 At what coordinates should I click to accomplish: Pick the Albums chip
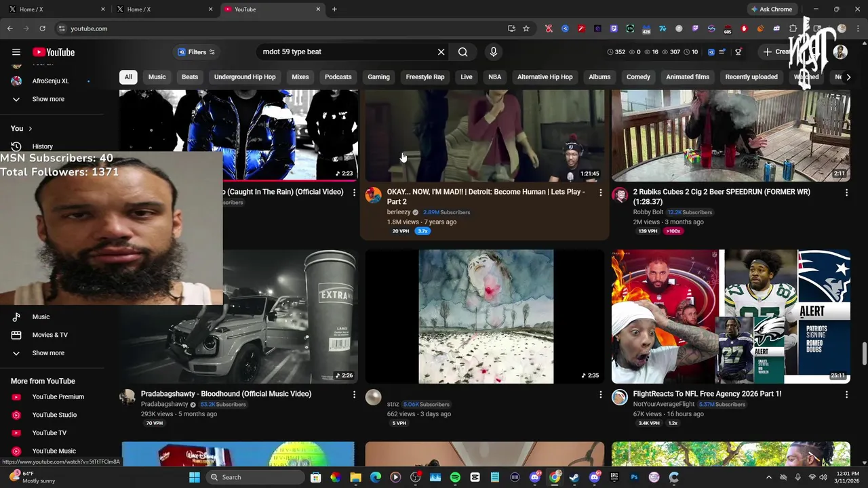(x=599, y=77)
